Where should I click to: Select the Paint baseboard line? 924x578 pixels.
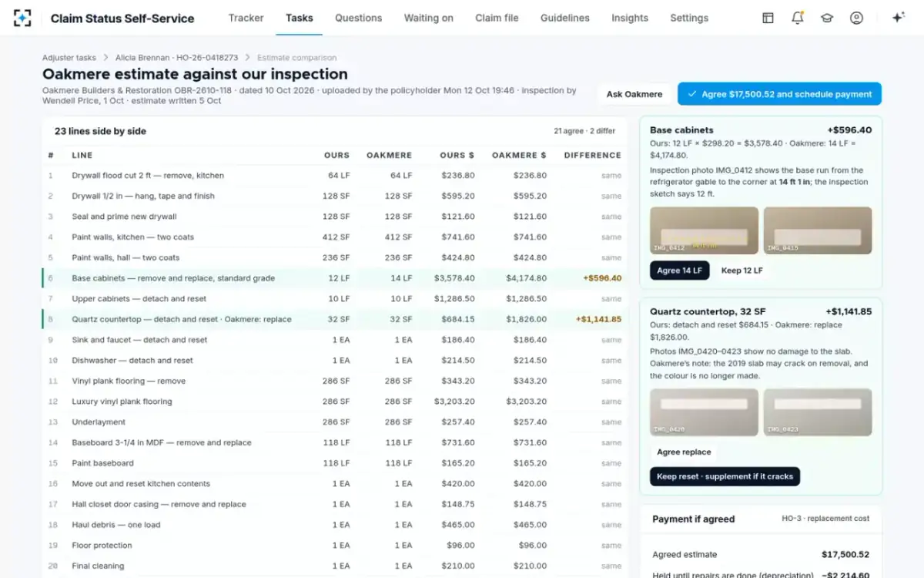[102, 463]
